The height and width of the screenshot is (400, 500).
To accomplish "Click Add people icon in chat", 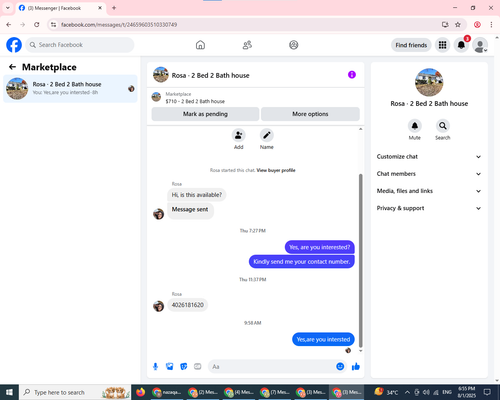I will tap(239, 135).
